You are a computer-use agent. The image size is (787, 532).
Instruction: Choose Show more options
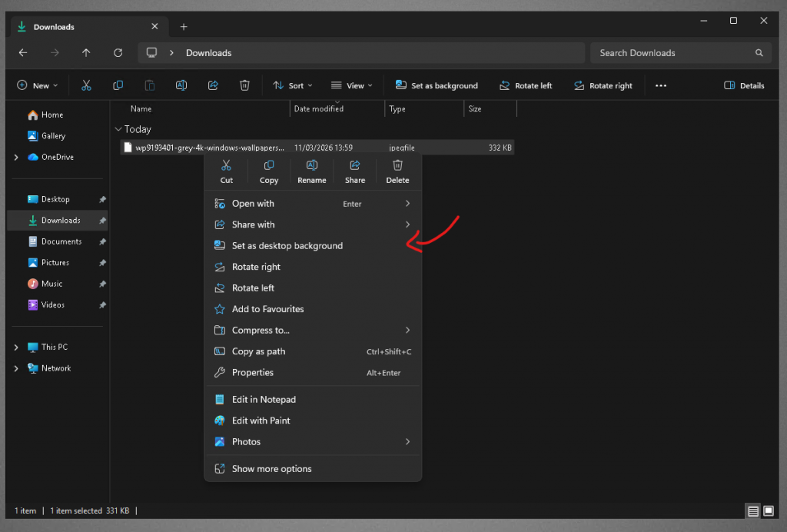point(271,469)
